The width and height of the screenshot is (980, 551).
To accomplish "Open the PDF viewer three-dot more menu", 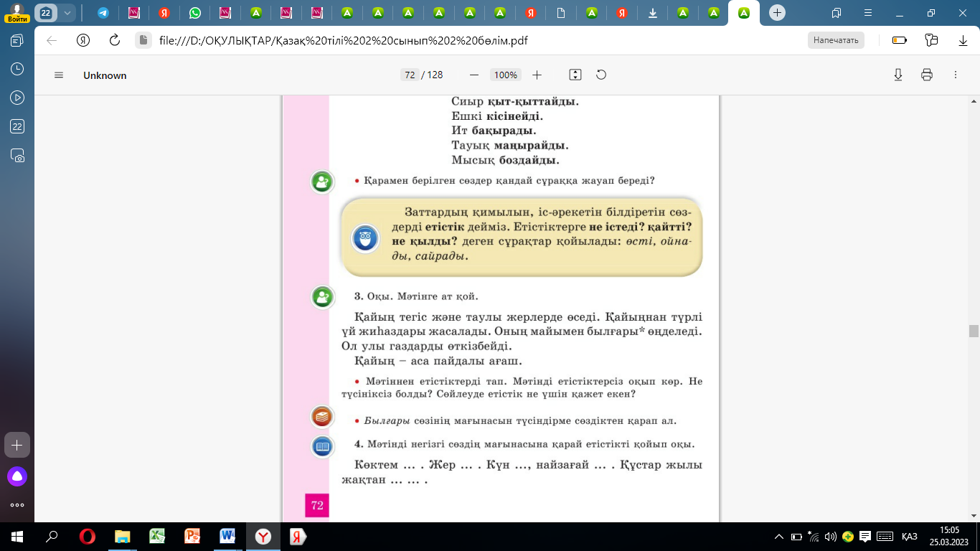I will (x=956, y=75).
